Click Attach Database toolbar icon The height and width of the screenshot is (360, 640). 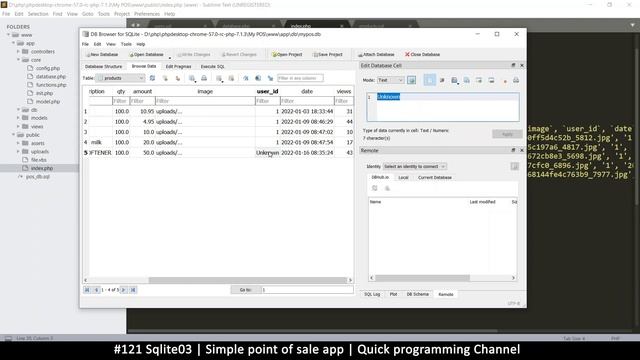point(360,54)
